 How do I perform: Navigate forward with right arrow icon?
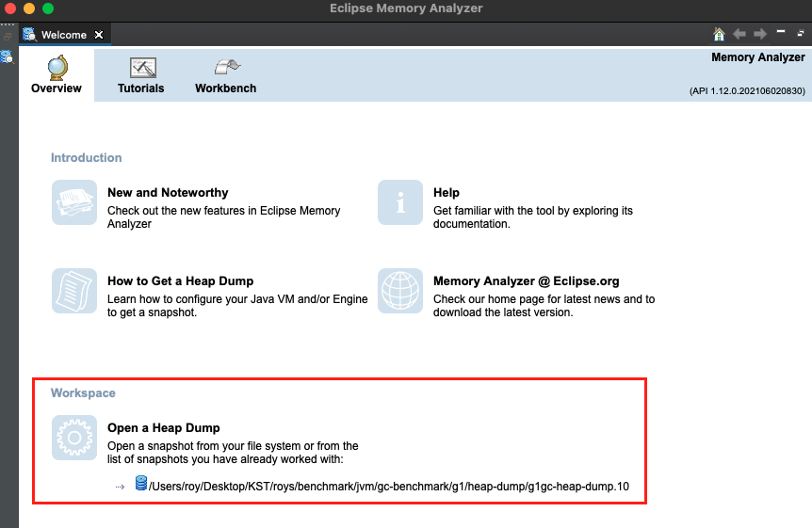coord(759,34)
